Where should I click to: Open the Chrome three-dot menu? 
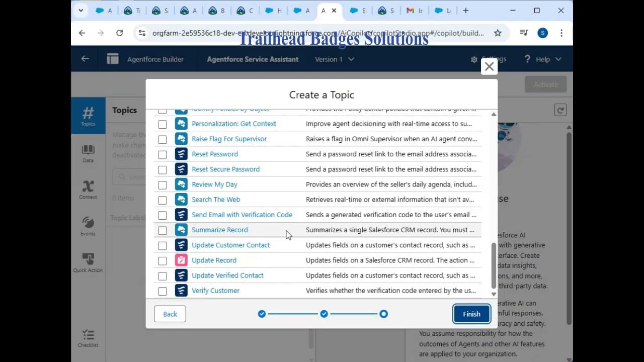(x=561, y=33)
